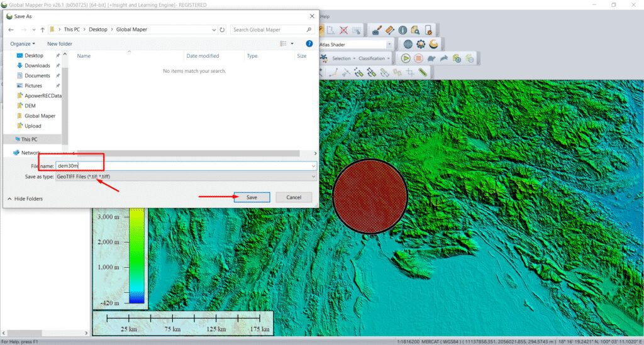This screenshot has width=644, height=345.
Task: Close the Save As dialog
Action: pos(312,16)
